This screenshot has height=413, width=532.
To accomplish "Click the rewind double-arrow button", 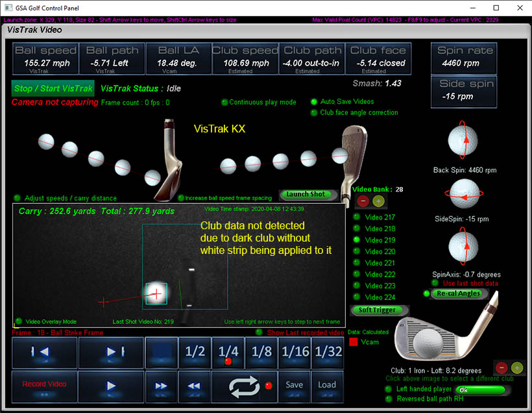I will click(194, 386).
